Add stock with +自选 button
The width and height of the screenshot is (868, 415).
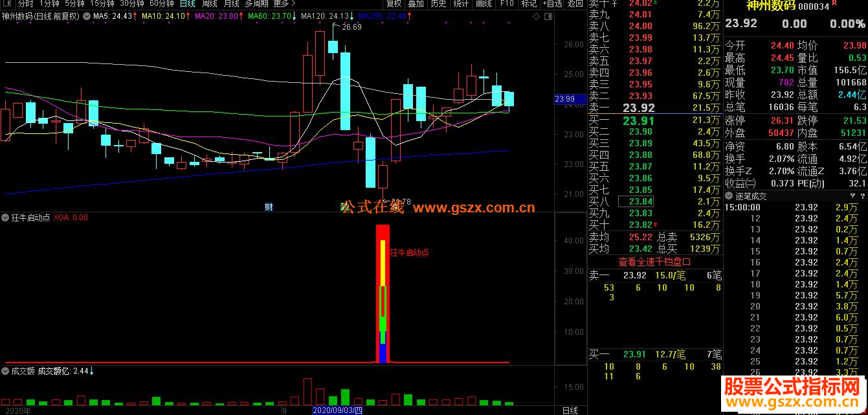(x=551, y=4)
